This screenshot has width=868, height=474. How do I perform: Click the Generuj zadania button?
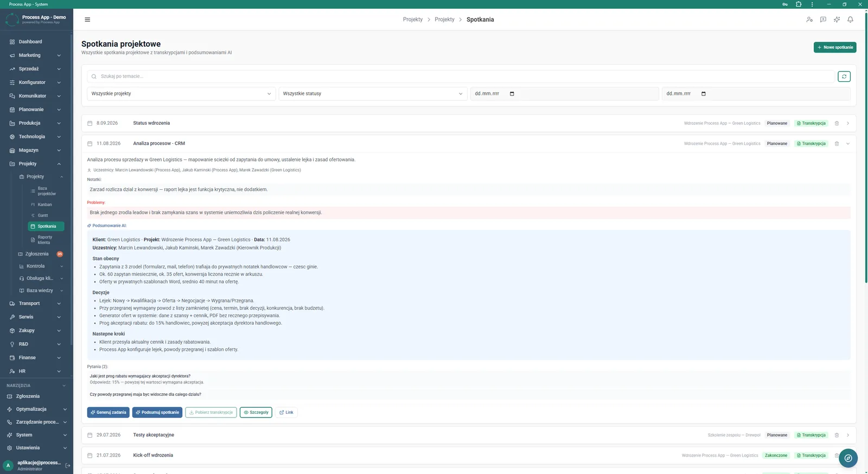click(108, 412)
